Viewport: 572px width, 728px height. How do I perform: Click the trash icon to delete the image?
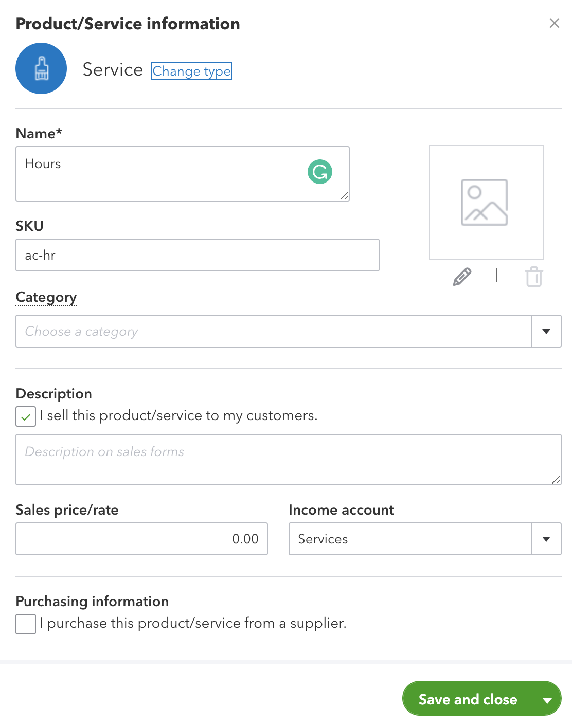[x=533, y=277]
